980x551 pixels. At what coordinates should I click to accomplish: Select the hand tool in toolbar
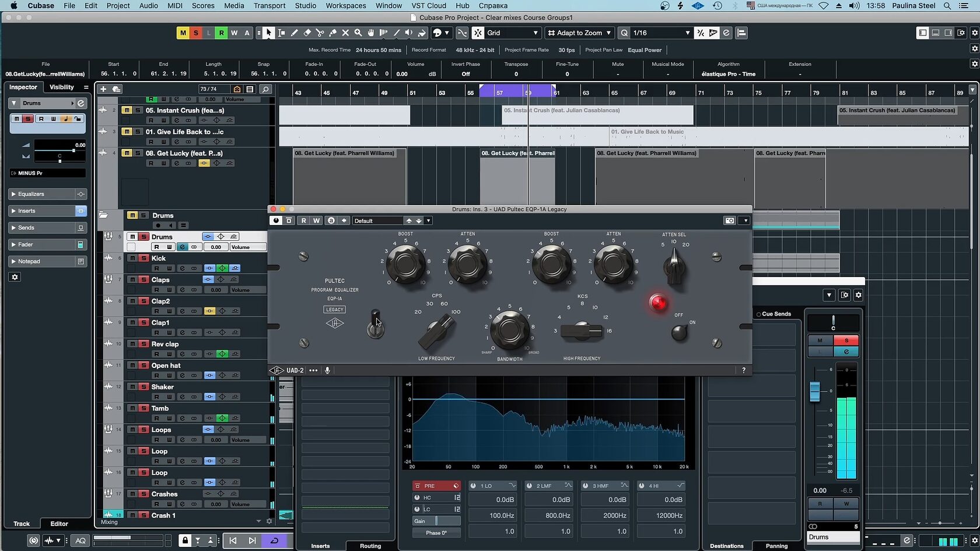pyautogui.click(x=371, y=33)
